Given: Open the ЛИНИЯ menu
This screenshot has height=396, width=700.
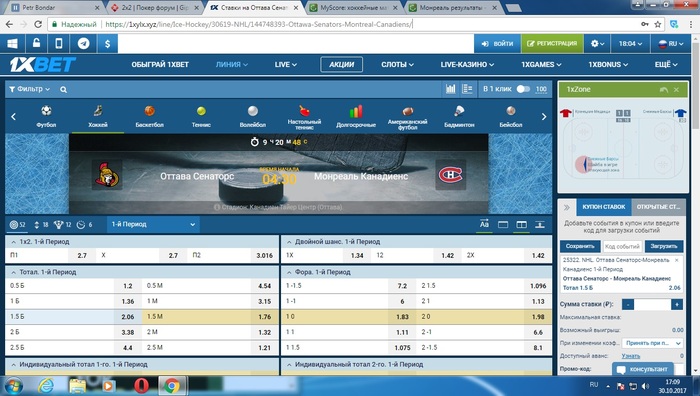Looking at the screenshot, I should tap(232, 65).
